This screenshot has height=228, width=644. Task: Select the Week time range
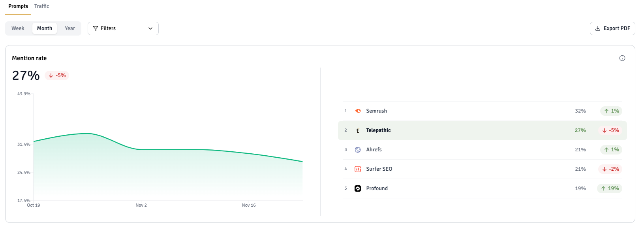[x=18, y=28]
